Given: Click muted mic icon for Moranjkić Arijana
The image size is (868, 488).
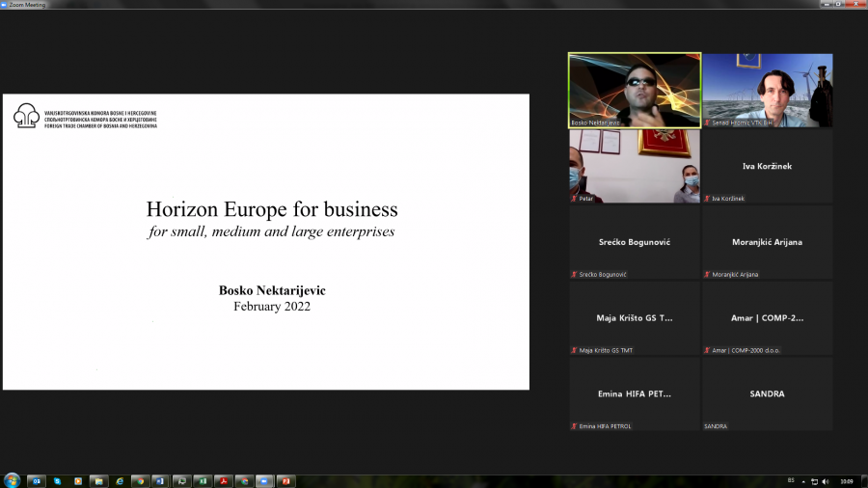Looking at the screenshot, I should pyautogui.click(x=707, y=275).
